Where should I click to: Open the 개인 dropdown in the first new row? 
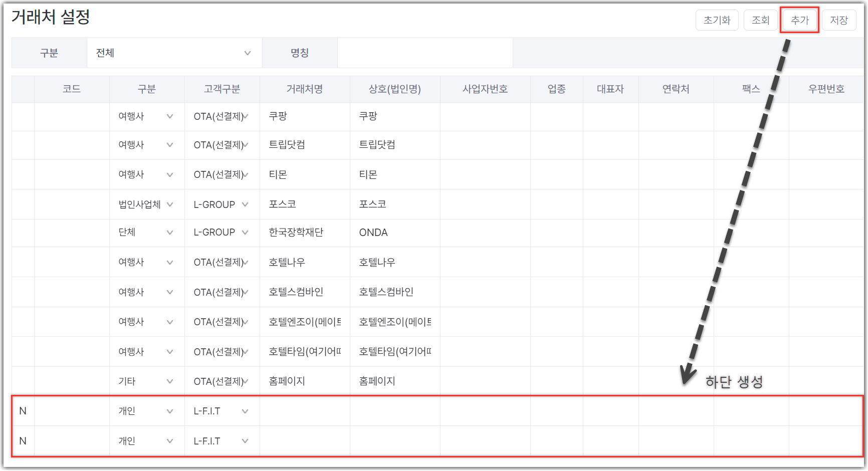point(146,411)
